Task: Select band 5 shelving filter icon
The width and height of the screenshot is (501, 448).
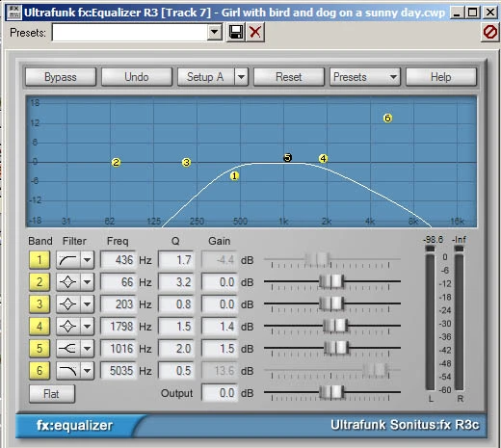Action: [x=68, y=349]
